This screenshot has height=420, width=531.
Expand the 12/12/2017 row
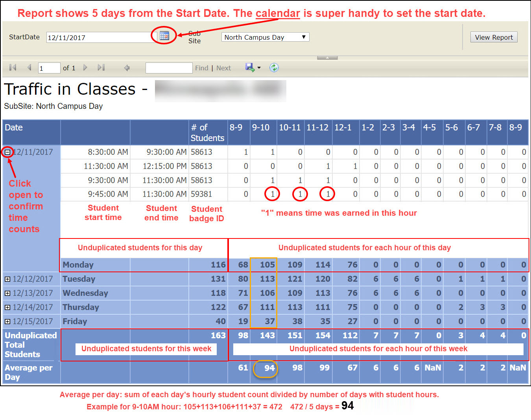pyautogui.click(x=7, y=279)
